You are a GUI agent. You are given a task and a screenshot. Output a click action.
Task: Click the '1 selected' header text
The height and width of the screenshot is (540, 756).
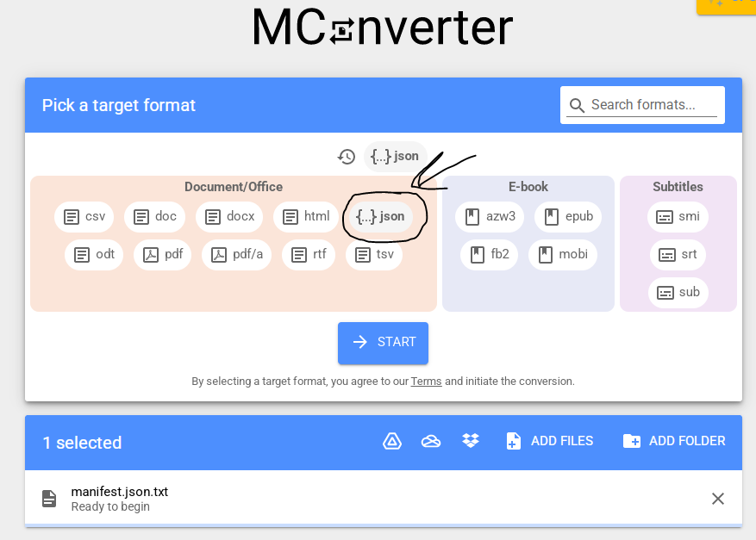(82, 443)
